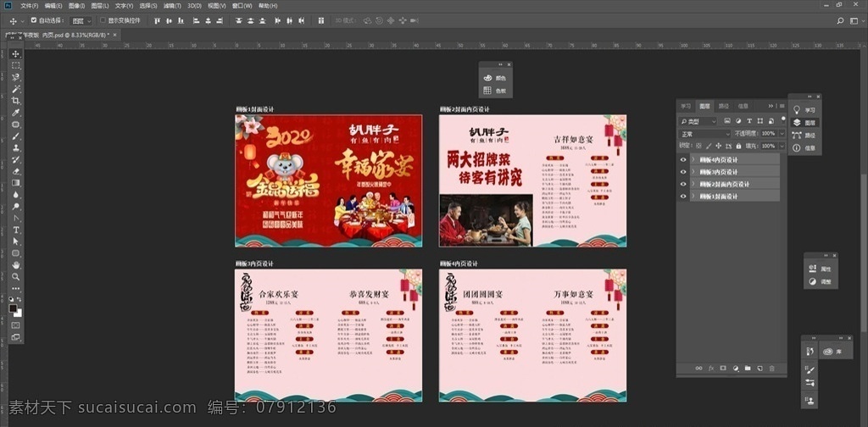The image size is (868, 427).
Task: Select the Horizontal Type tool
Action: pyautogui.click(x=16, y=230)
